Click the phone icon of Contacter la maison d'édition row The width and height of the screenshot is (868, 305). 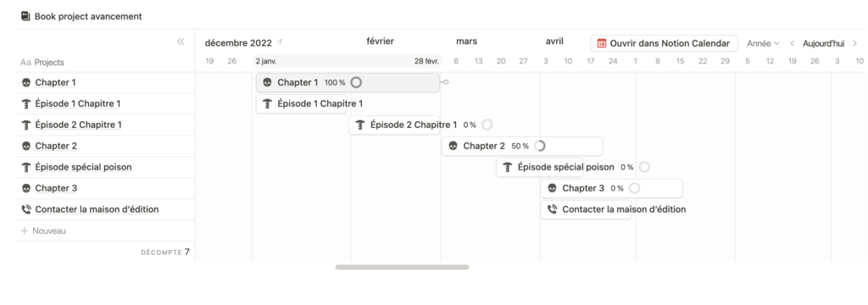coord(25,209)
